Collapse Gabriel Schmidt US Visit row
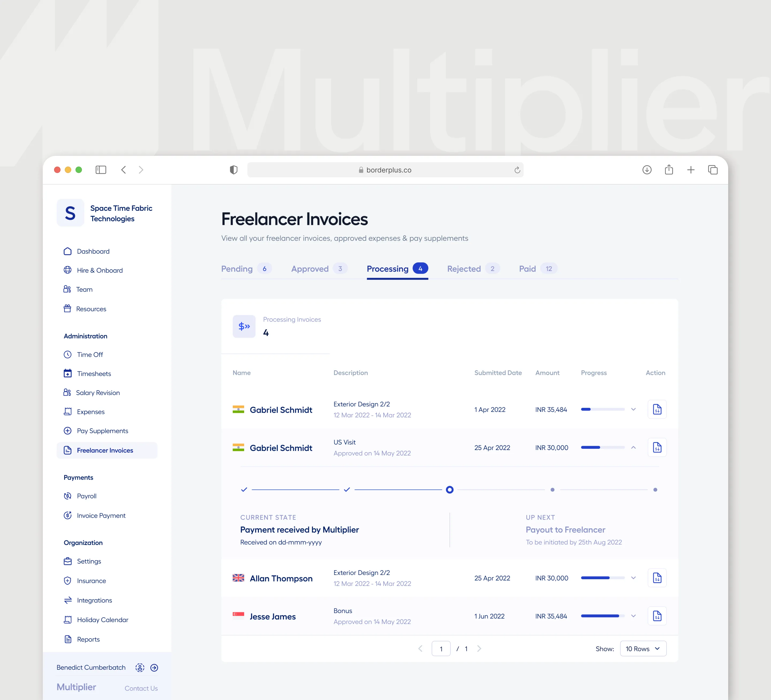771x700 pixels. tap(633, 447)
